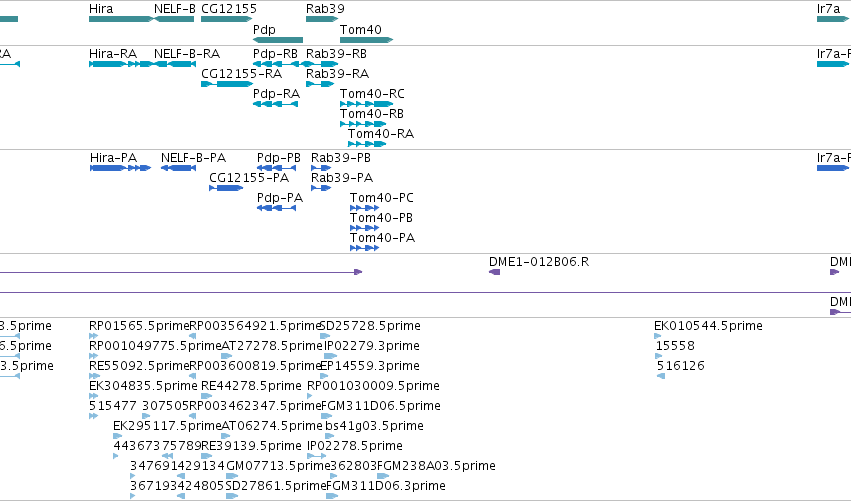Image resolution: width=851 pixels, height=501 pixels.
Task: Select the Tom40-PA protein label
Action: (383, 238)
